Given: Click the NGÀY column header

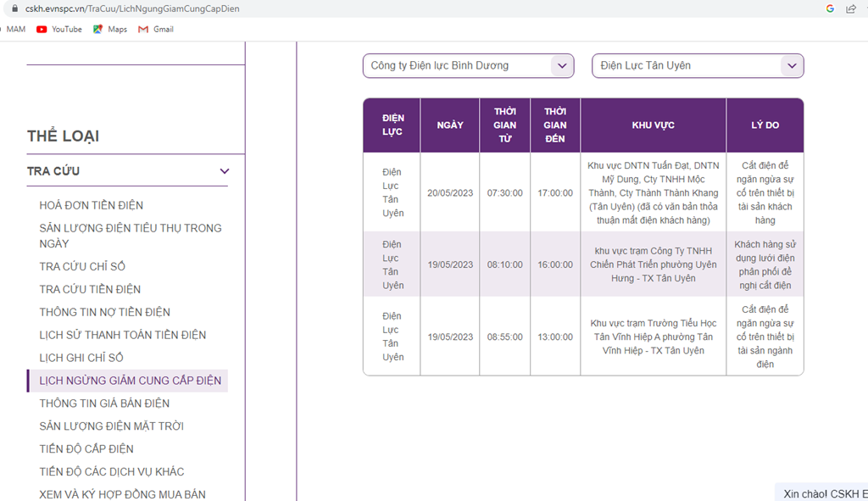Looking at the screenshot, I should pyautogui.click(x=450, y=125).
